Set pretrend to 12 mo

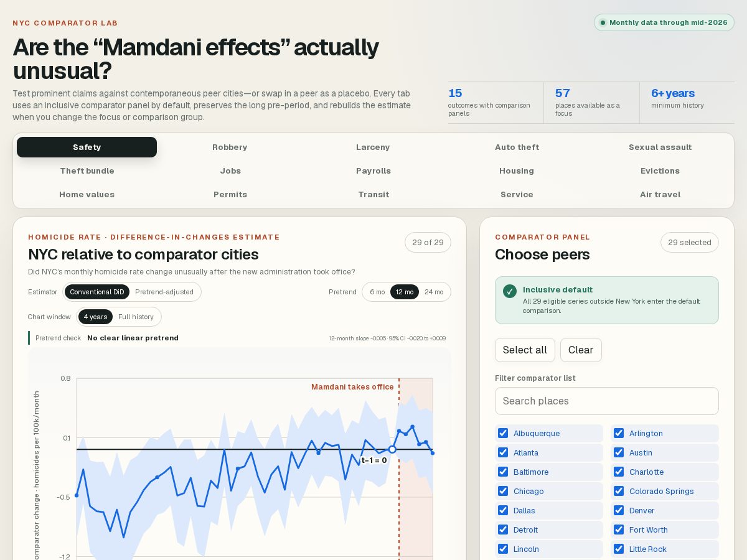point(405,292)
